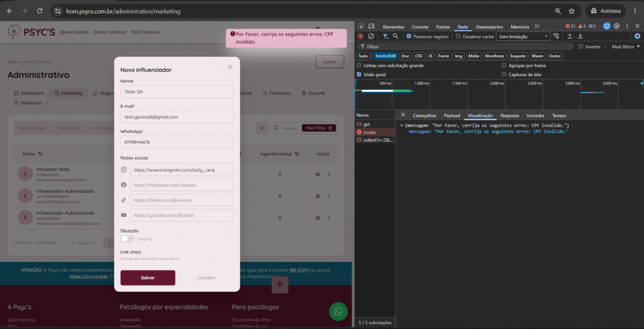Viewport: 644px width, 329px height.
Task: Open the network search magnifier
Action: [396, 36]
